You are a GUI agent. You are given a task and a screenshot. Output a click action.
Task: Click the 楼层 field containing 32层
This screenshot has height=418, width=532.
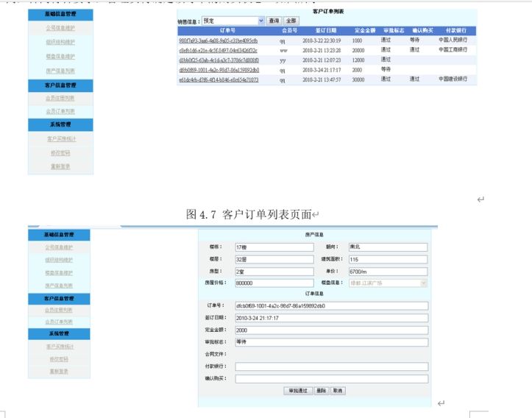click(x=274, y=260)
